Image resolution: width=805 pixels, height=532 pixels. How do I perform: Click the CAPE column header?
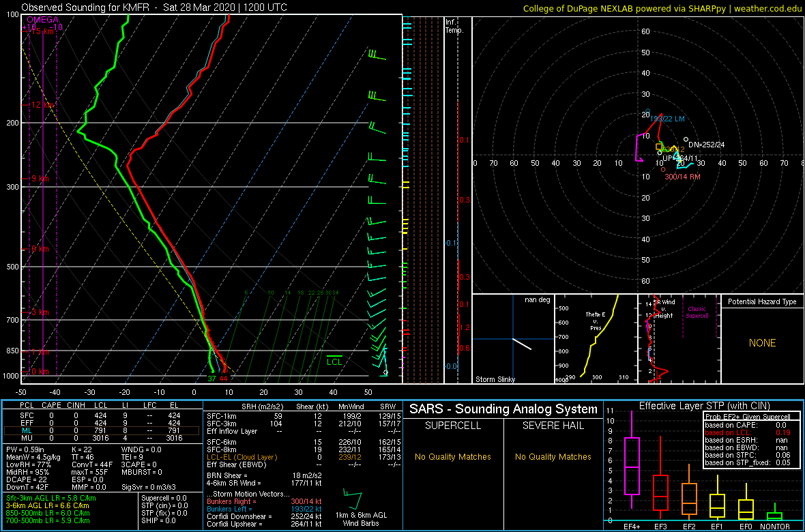point(51,406)
